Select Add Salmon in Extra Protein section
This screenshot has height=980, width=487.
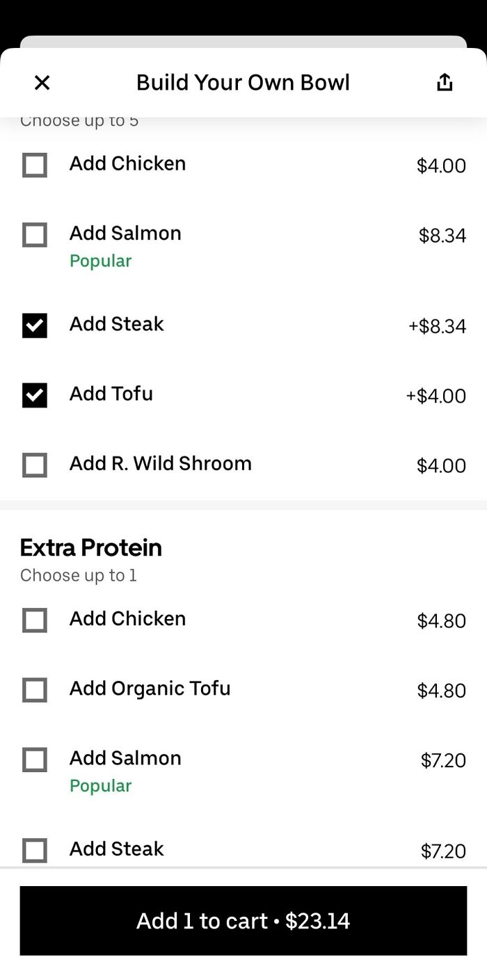34,760
